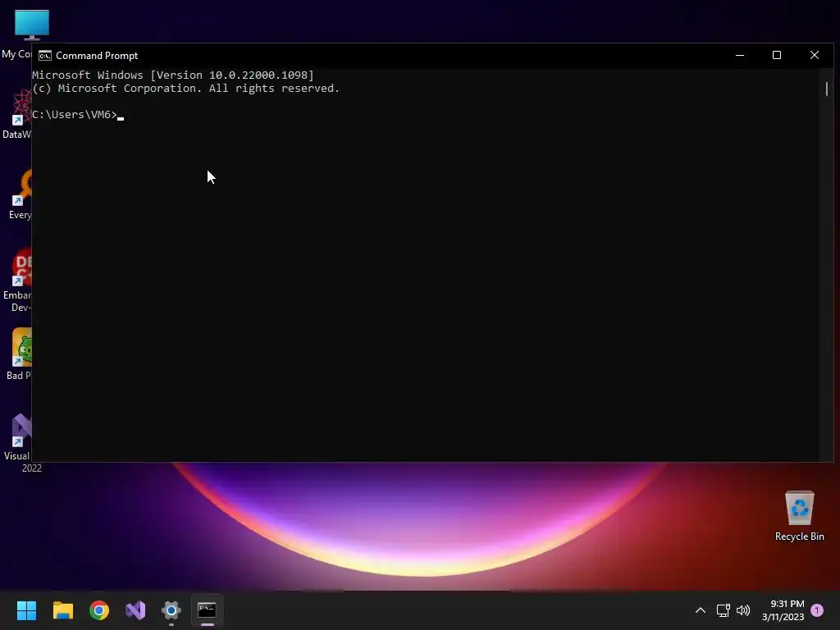Image resolution: width=840 pixels, height=630 pixels.
Task: Click the Microsoft Windows version text line
Action: tap(173, 75)
